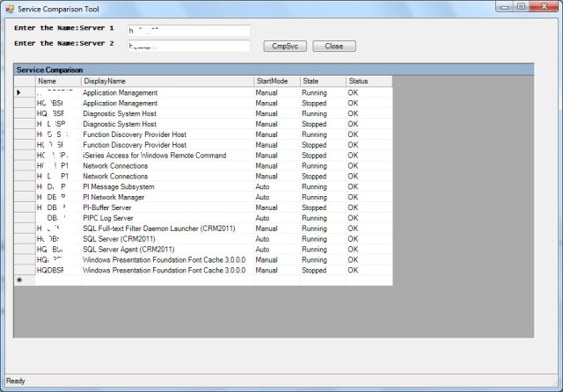Select 'SQL Full-text Filter Daemon Launcher (CRM2011)' cell
Viewport: 563px width, 392px height.
[x=168, y=229]
